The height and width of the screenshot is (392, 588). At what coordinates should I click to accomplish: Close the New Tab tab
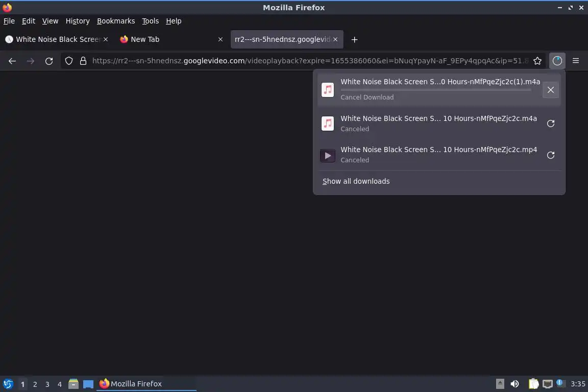(x=220, y=39)
